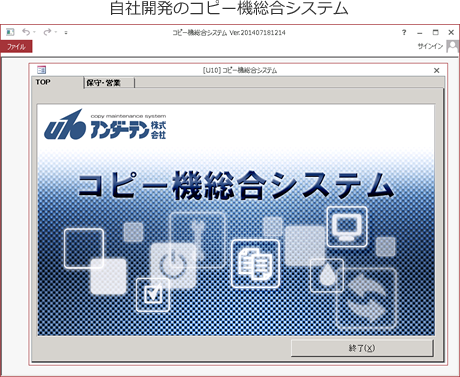Viewport: 460px width, 377px height.
Task: Click the Access application icon in title bar
Action: 10,32
